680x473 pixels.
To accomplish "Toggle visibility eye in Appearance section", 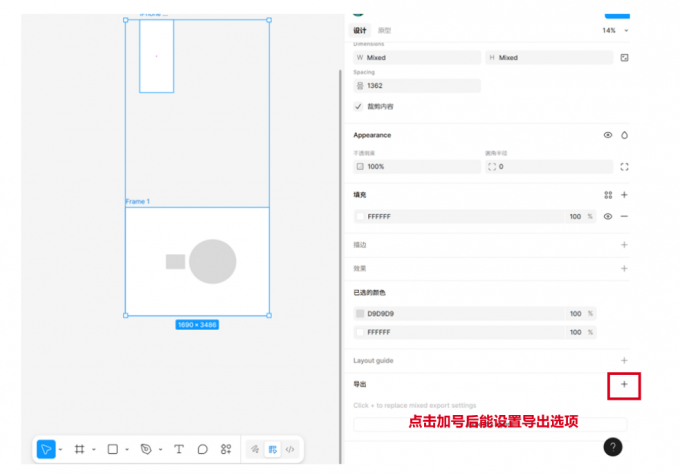I will (607, 135).
